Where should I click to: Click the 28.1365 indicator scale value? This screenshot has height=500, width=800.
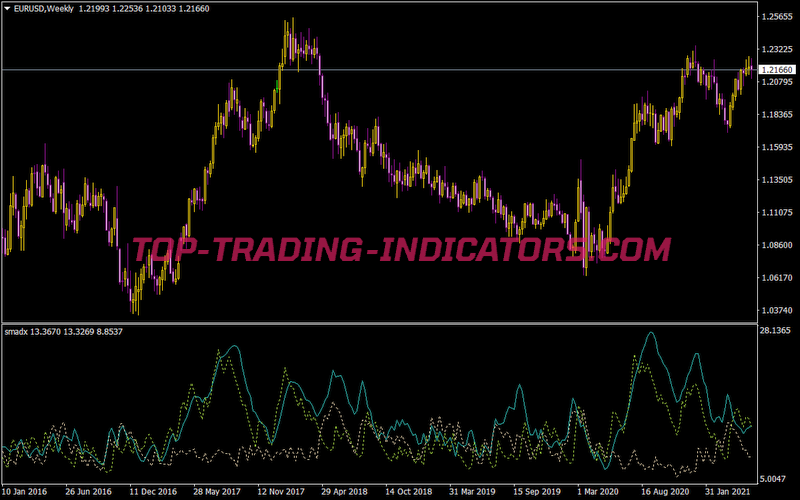[776, 330]
